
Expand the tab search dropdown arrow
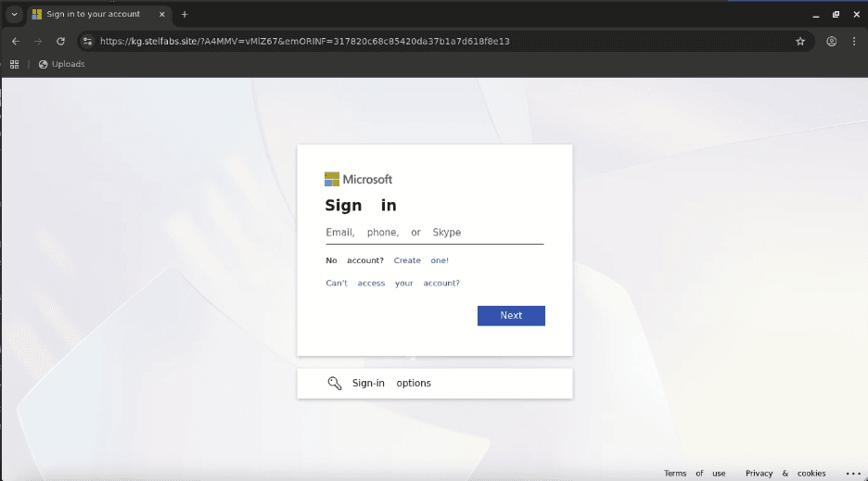tap(15, 15)
